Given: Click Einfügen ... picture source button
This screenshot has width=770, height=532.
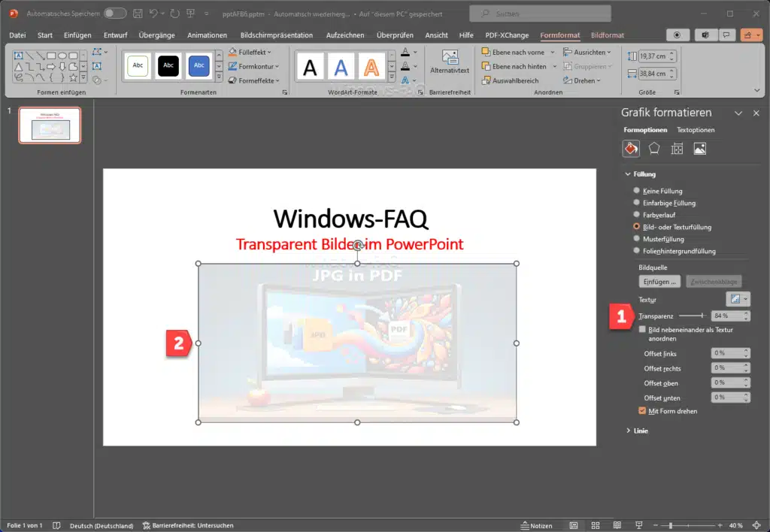Looking at the screenshot, I should [659, 282].
